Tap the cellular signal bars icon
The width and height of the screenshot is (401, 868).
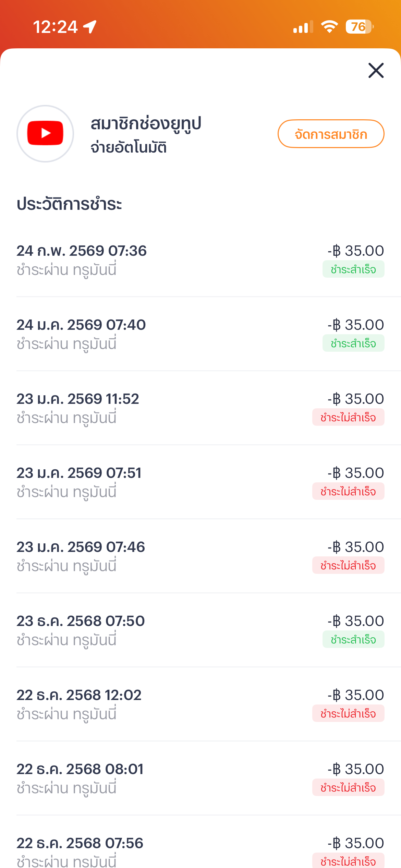(303, 27)
